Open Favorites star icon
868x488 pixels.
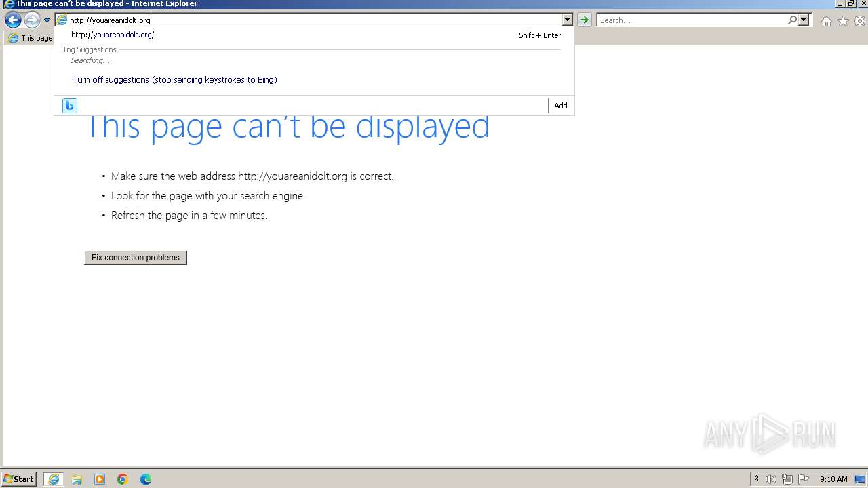tap(843, 21)
